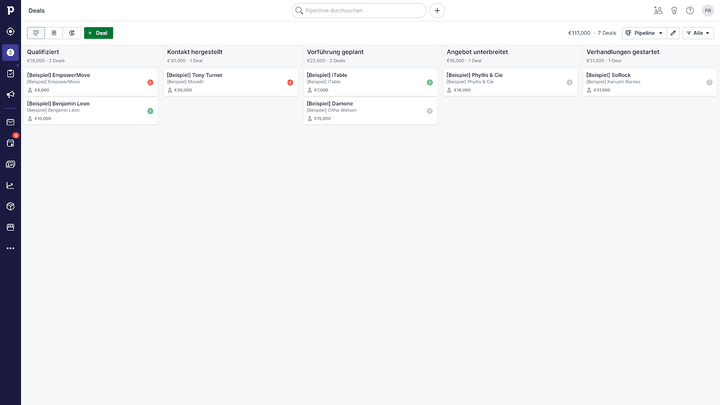Screen dimensions: 720x405
Task: Open Sales Assistant lightbulb icon
Action: (x=674, y=10)
